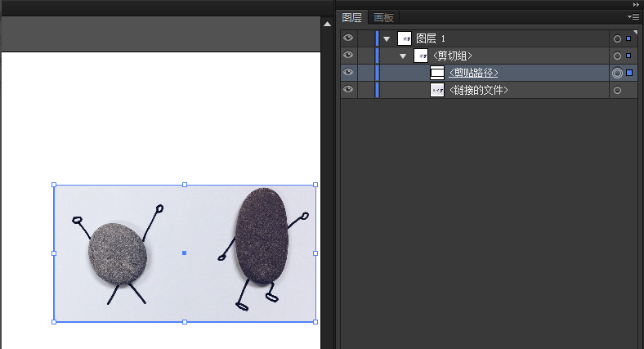Collapse panel using double-arrow icon

tap(635, 4)
